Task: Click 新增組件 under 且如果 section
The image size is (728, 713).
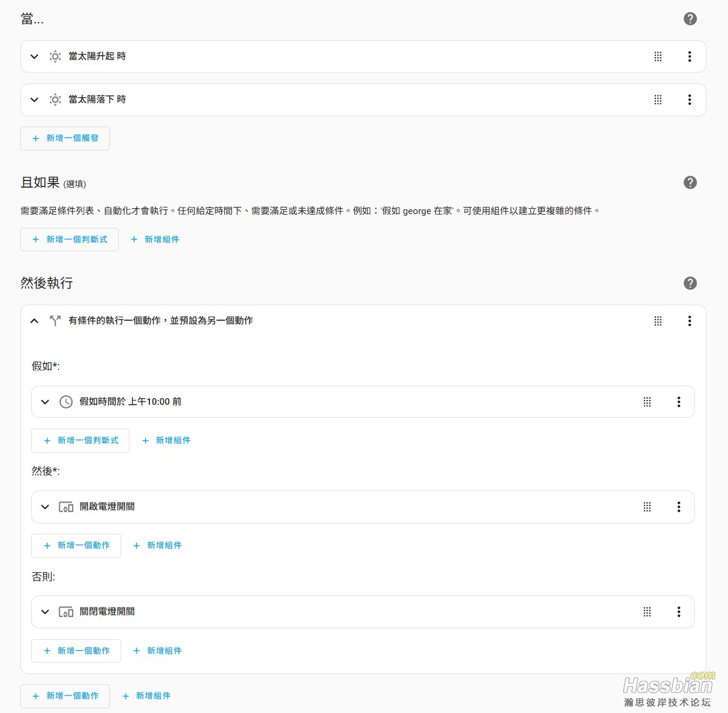Action: pos(155,239)
